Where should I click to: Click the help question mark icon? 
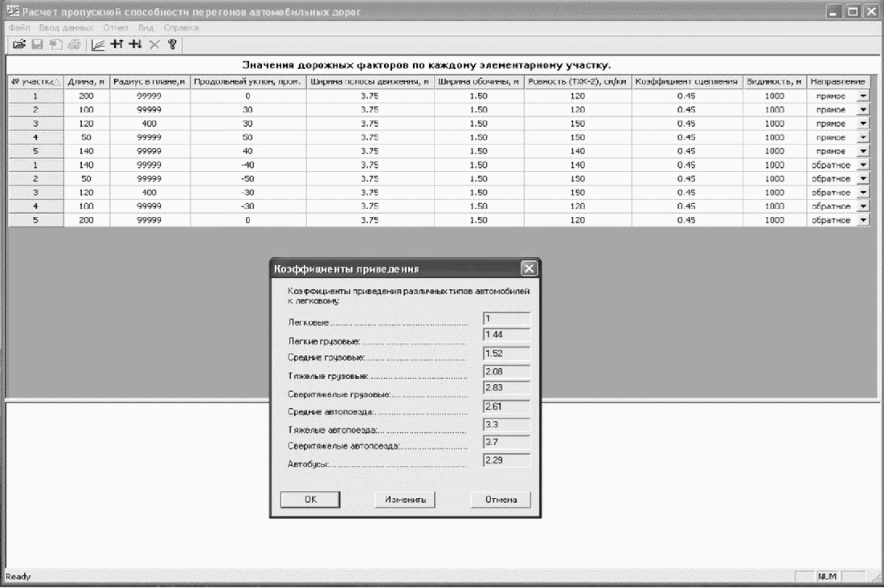171,44
